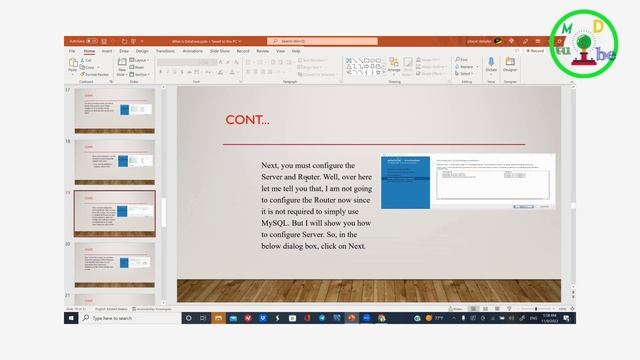Open the Customize Quick Access Toolbar dropdown
The height and width of the screenshot is (360, 640).
pos(142,41)
